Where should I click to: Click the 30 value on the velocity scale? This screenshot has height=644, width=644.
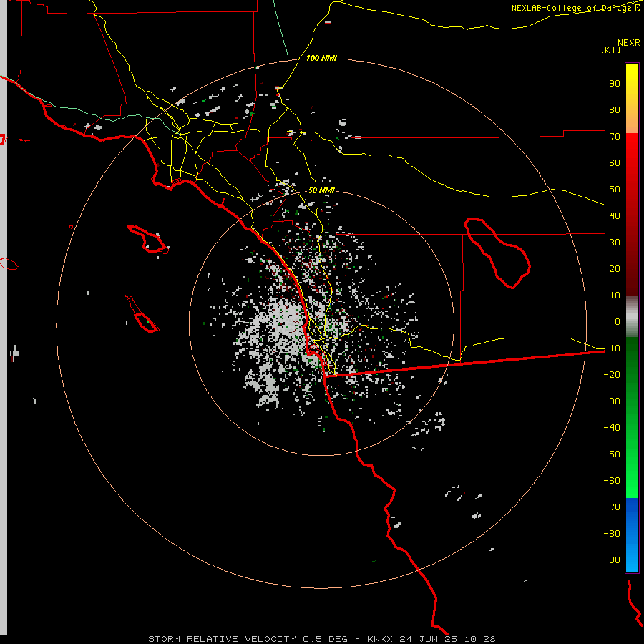click(x=615, y=243)
